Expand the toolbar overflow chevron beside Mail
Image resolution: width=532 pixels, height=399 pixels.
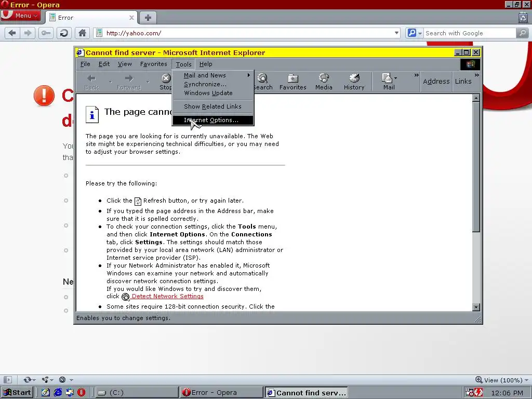click(416, 75)
